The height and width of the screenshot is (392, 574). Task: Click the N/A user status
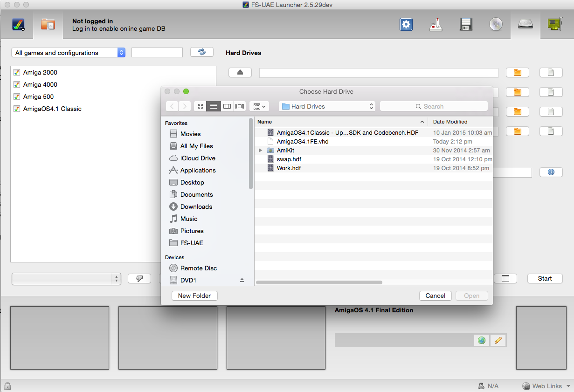point(488,386)
